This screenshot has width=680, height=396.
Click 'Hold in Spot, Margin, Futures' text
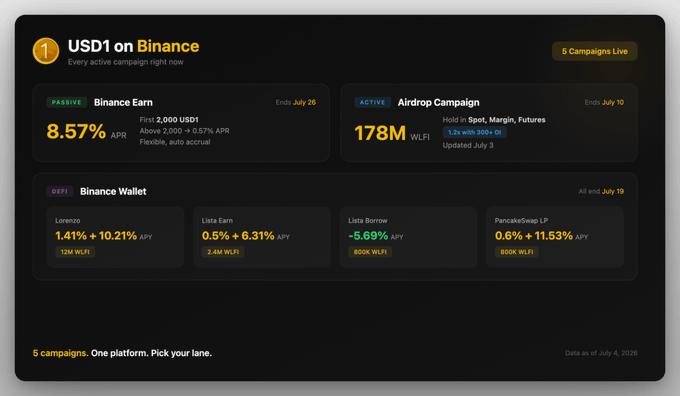tap(494, 120)
